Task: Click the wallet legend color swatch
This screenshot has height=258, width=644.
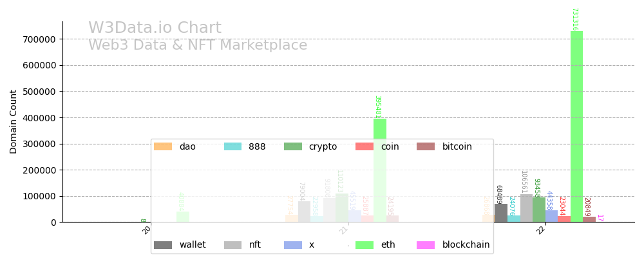Action: (163, 245)
